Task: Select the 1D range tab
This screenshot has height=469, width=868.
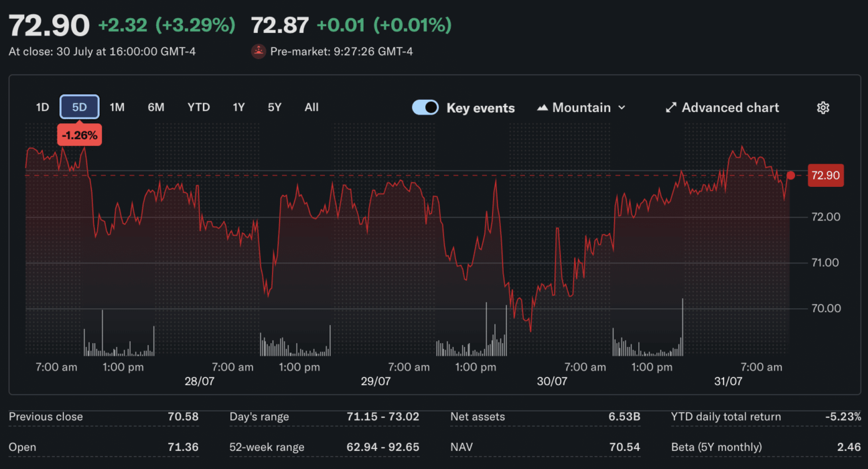Action: [42, 107]
